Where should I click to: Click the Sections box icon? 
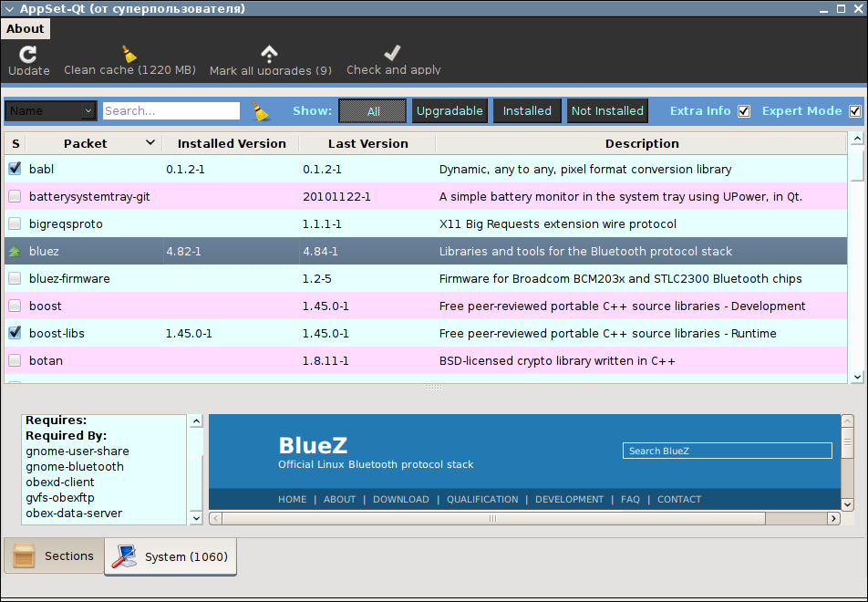point(24,555)
